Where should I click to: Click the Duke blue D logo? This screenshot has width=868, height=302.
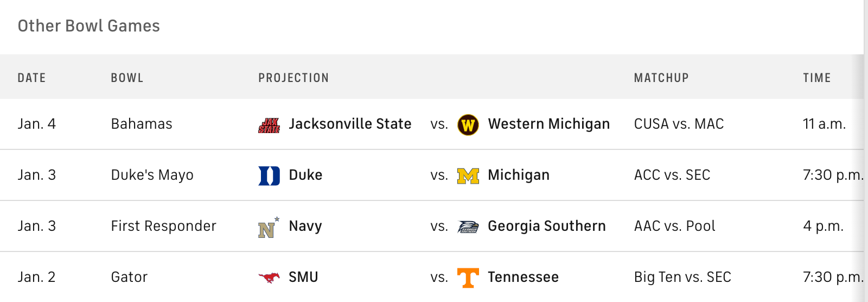tap(269, 175)
